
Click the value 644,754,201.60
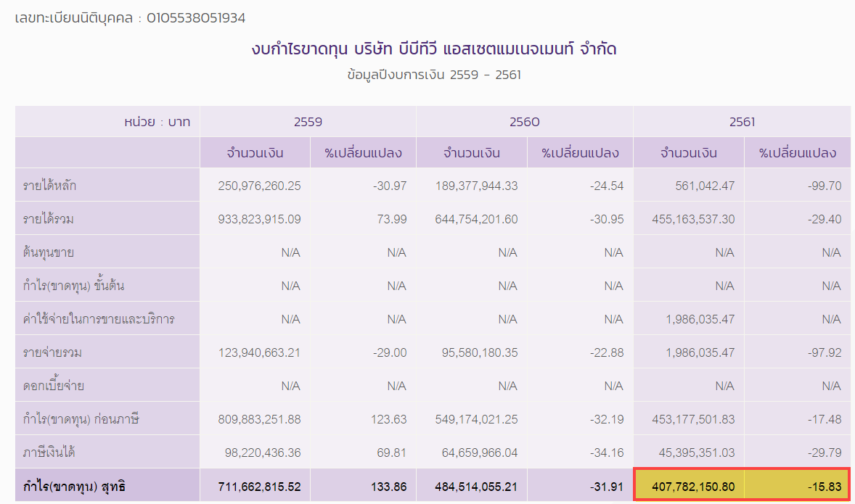[477, 219]
